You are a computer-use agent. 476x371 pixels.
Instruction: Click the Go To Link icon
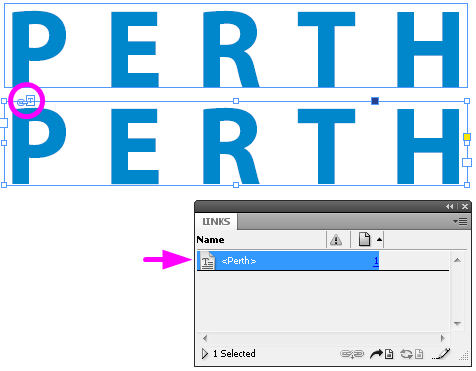(381, 354)
